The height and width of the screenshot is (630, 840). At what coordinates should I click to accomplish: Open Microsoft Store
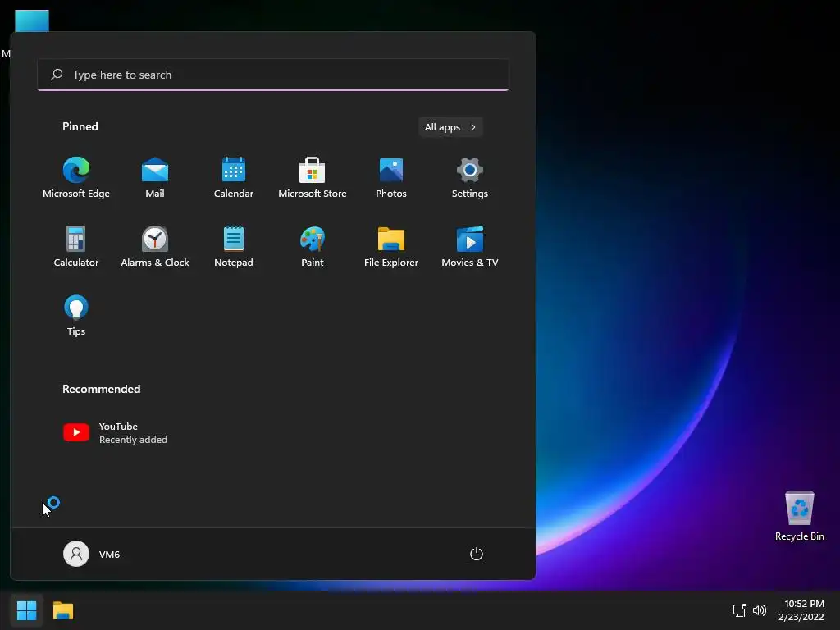coord(313,178)
